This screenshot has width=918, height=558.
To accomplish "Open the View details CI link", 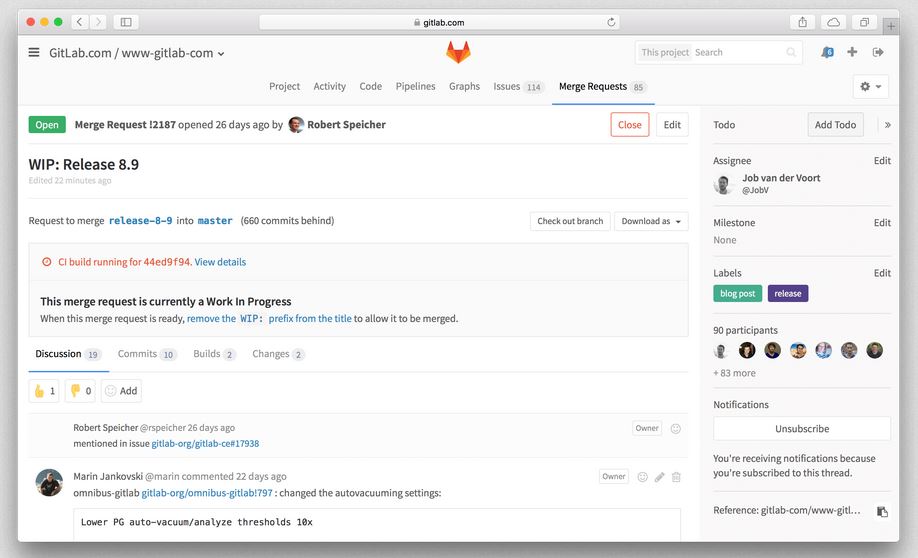I will pyautogui.click(x=220, y=262).
